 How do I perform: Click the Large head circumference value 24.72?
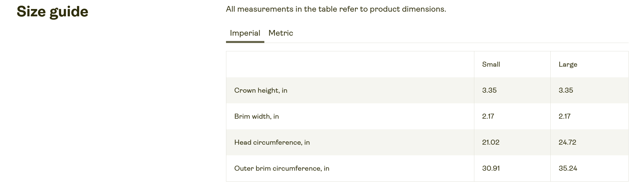tap(567, 142)
